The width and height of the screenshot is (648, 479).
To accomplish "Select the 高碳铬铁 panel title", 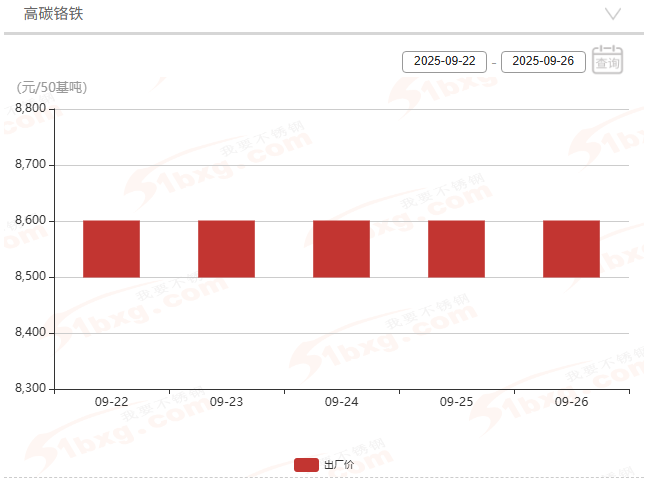I will (53, 14).
